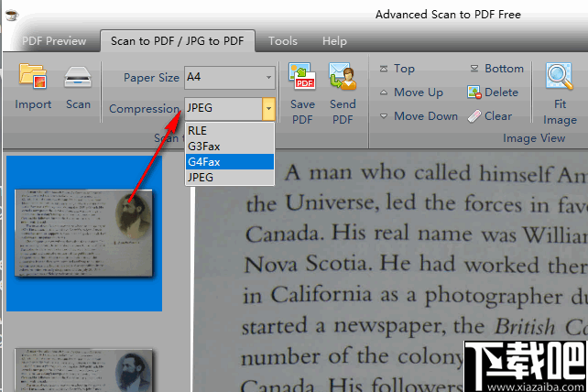Open the app coffee cup icon

pos(12,16)
